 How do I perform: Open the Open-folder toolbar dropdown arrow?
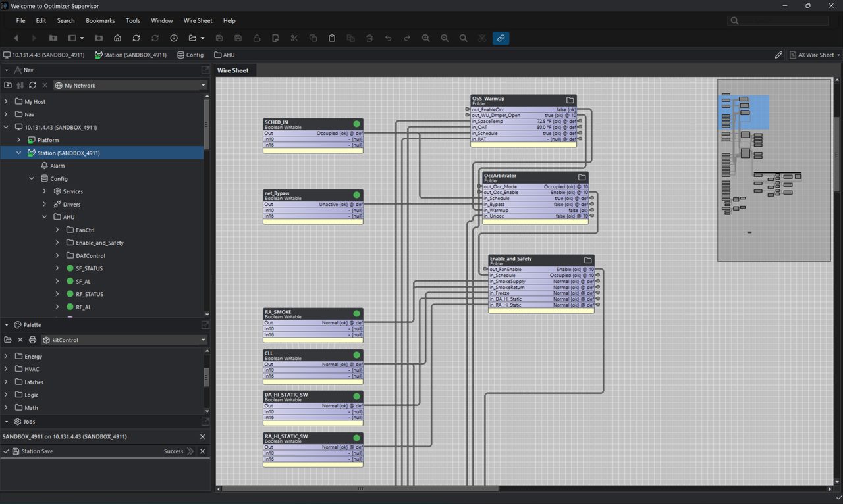point(202,38)
